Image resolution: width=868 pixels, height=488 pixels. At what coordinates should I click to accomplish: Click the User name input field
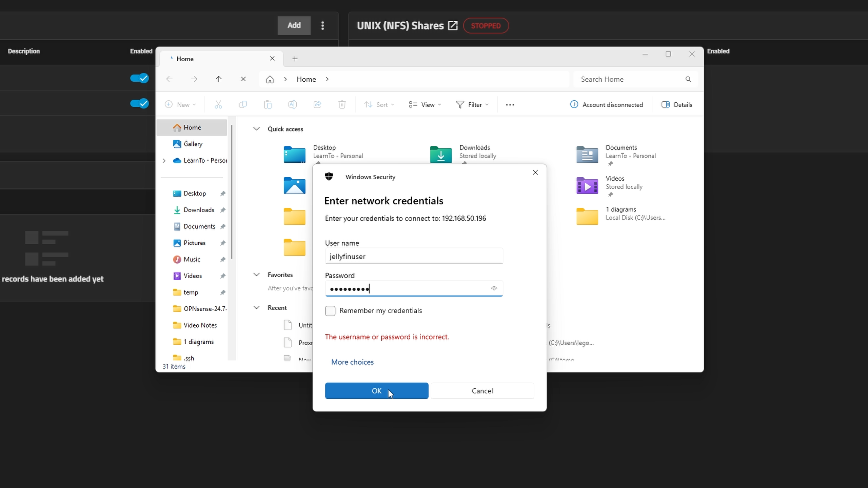click(x=414, y=257)
